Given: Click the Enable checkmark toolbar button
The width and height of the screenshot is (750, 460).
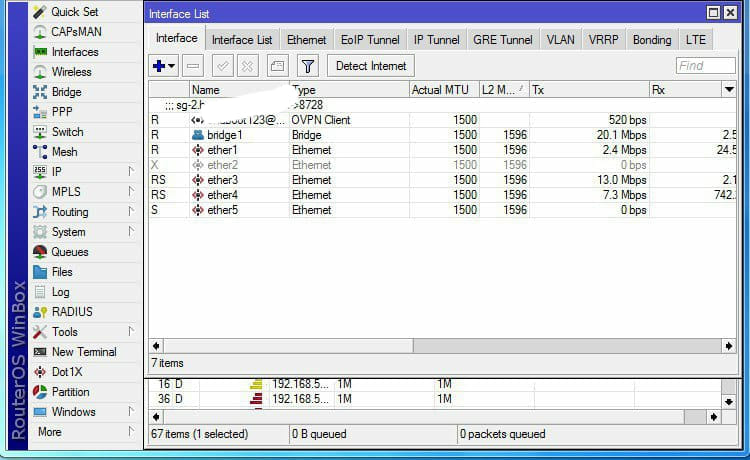Looking at the screenshot, I should tap(222, 66).
